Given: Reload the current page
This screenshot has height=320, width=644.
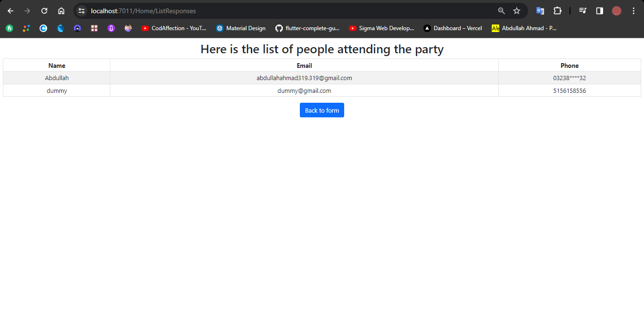Looking at the screenshot, I should [44, 11].
